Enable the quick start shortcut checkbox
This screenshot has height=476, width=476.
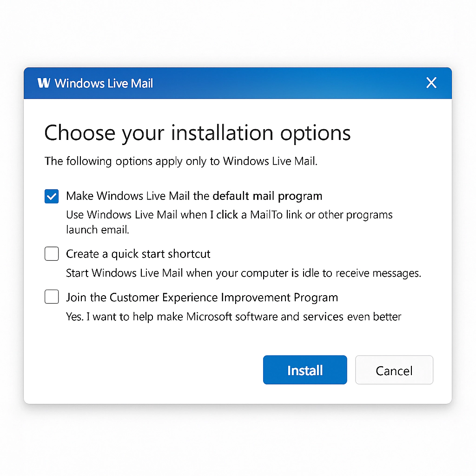pos(52,254)
